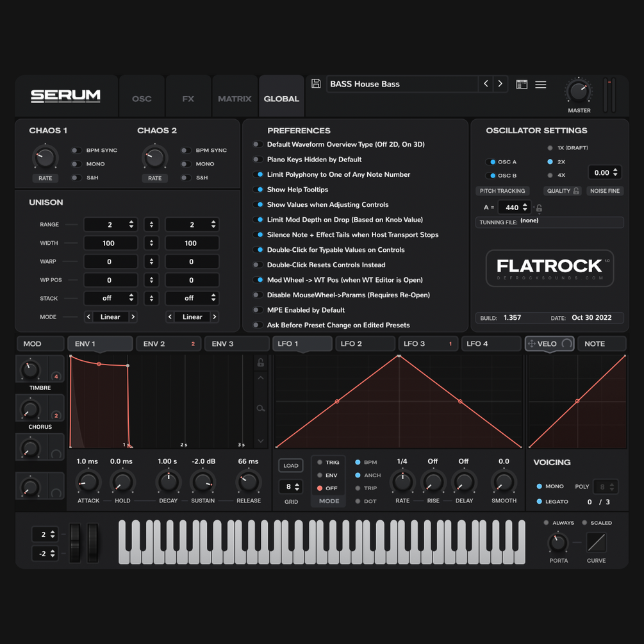Click the Timbre macro knob
644x644 pixels.
(30, 370)
